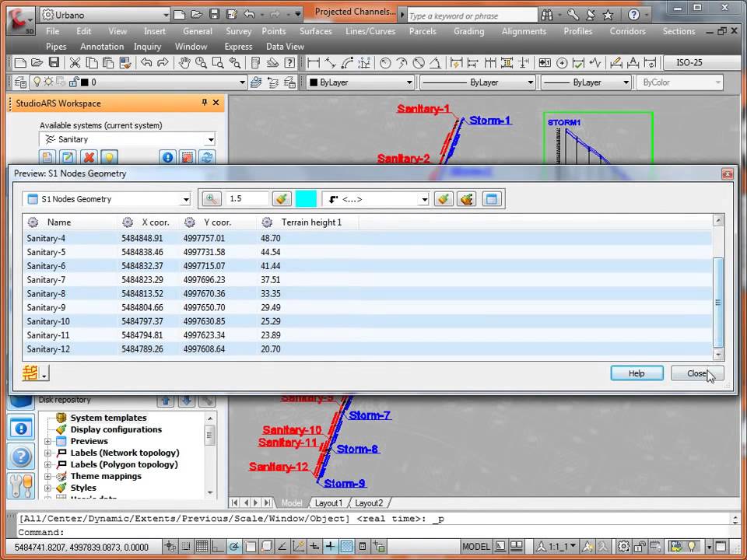Image resolution: width=747 pixels, height=560 pixels.
Task: Click the window layout icon in preview toolbar
Action: pyautogui.click(x=492, y=199)
